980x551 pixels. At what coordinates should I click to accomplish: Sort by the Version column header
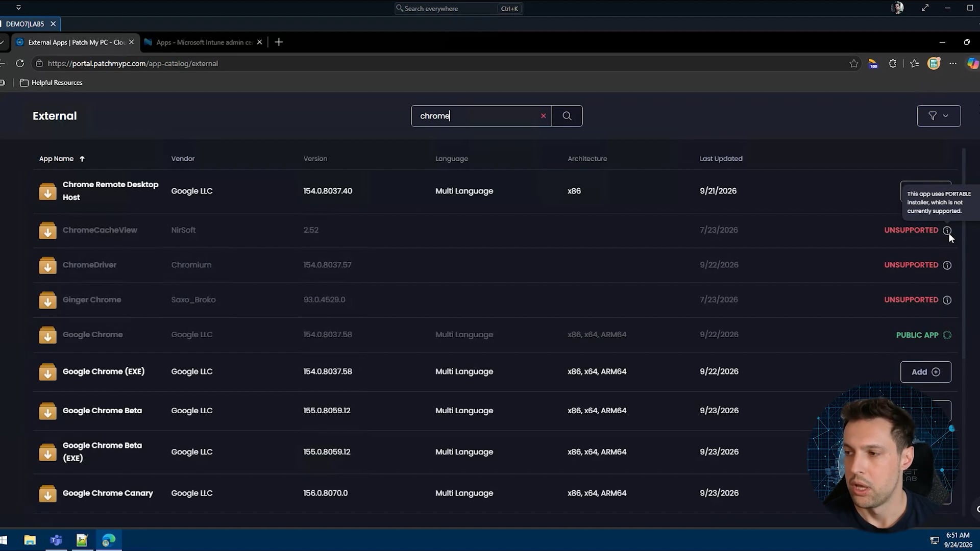[315, 159]
